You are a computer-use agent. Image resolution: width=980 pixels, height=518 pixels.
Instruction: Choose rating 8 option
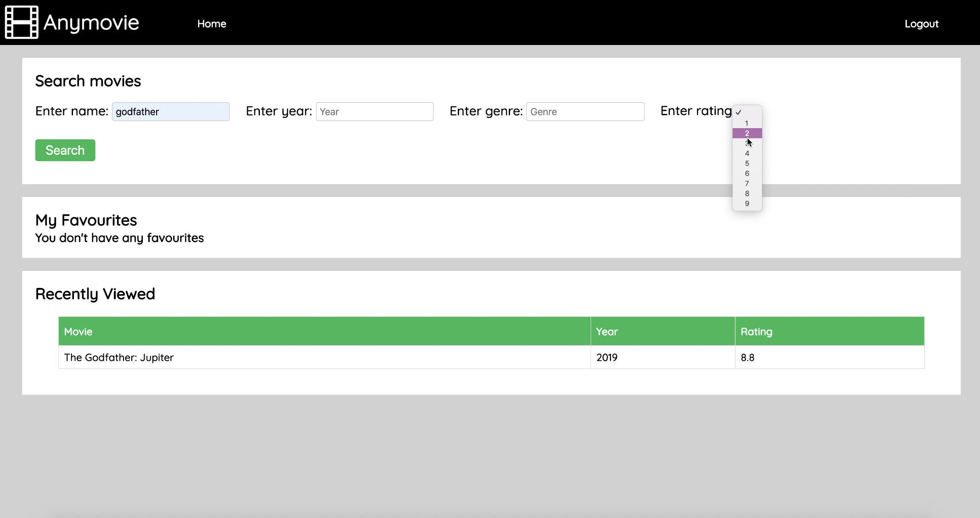point(747,194)
